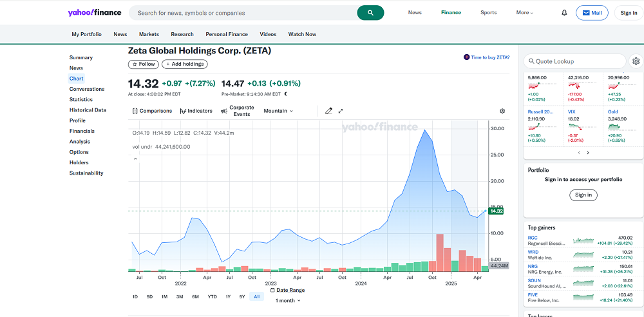The image size is (644, 317).
Task: Select the 1Y time range
Action: pos(228,296)
